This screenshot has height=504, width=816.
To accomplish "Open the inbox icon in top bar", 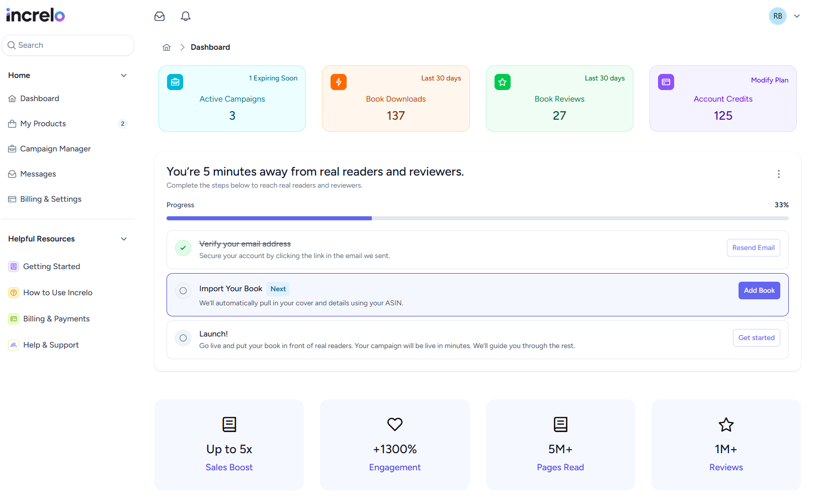I will tap(159, 16).
